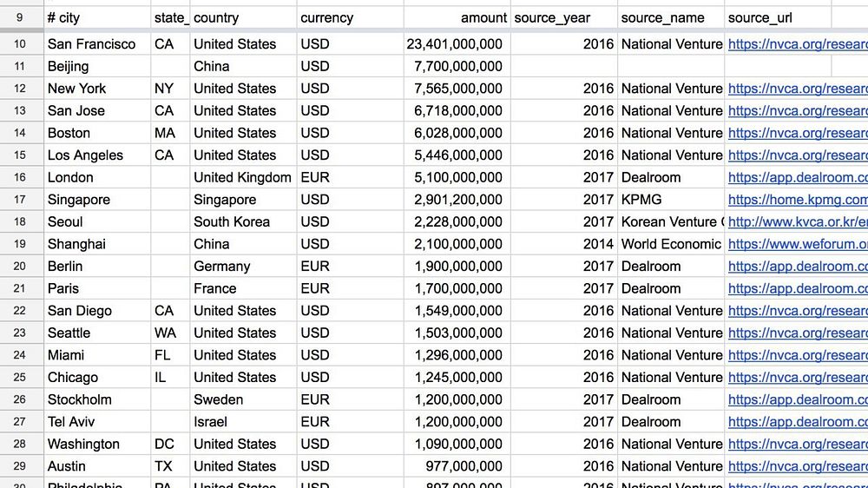Select the 'source_year' header cell
The image size is (868, 488).
[x=564, y=17]
